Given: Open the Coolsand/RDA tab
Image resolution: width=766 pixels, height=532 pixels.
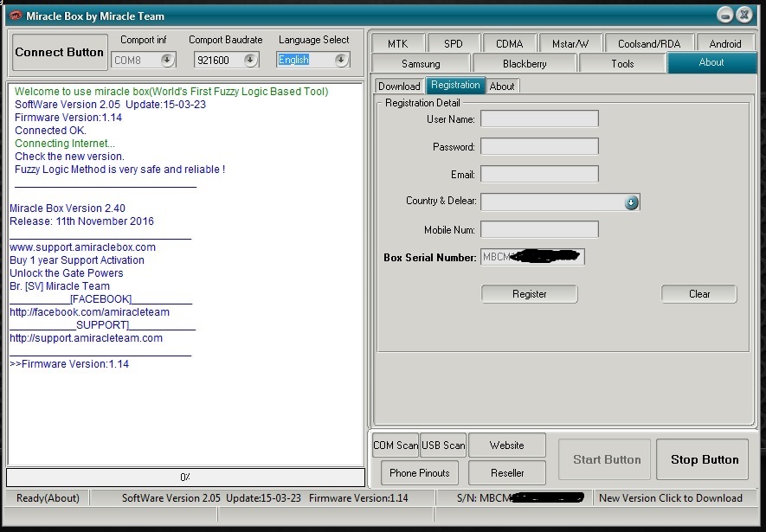Looking at the screenshot, I should tap(649, 43).
